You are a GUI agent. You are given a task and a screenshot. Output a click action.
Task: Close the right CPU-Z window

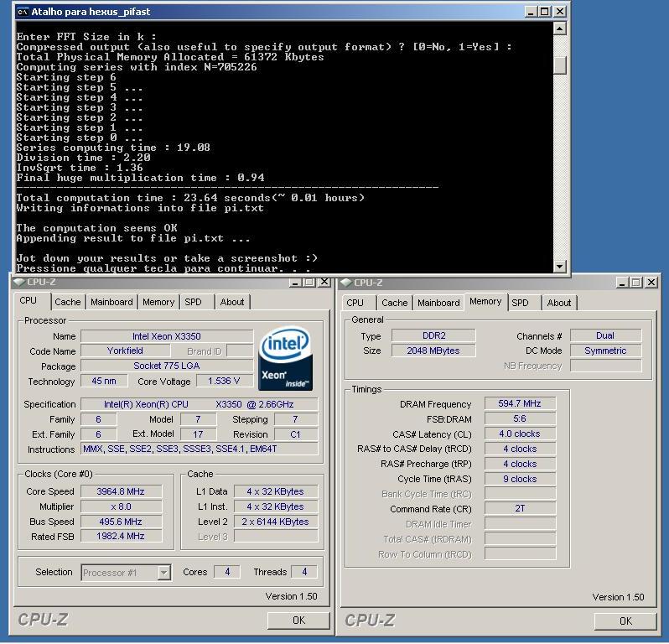pos(651,283)
